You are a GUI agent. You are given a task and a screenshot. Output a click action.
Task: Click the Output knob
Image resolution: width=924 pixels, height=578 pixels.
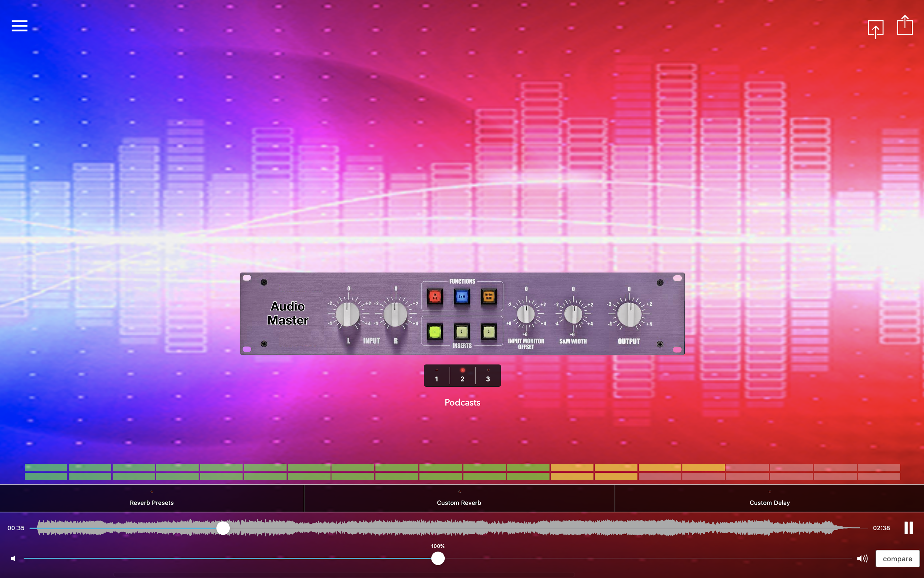pyautogui.click(x=629, y=314)
